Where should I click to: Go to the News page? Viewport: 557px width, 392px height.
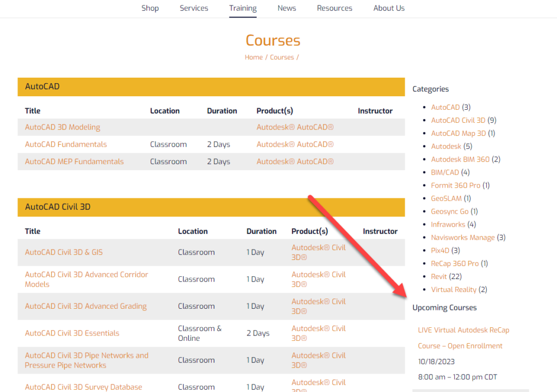[x=286, y=8]
